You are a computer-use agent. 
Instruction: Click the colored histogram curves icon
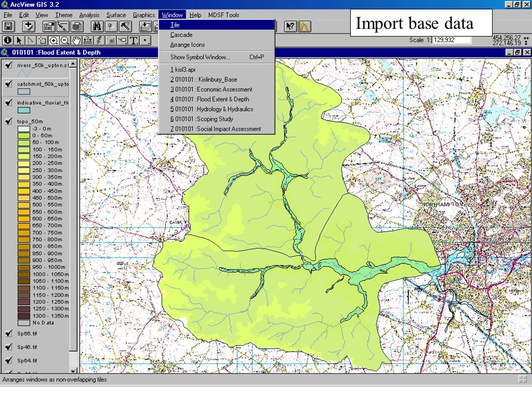[305, 27]
